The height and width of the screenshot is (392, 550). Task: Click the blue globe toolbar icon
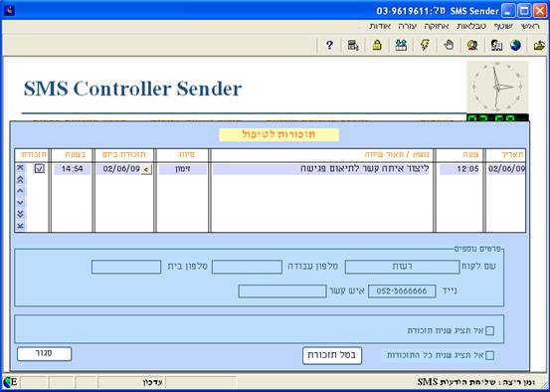tap(515, 45)
